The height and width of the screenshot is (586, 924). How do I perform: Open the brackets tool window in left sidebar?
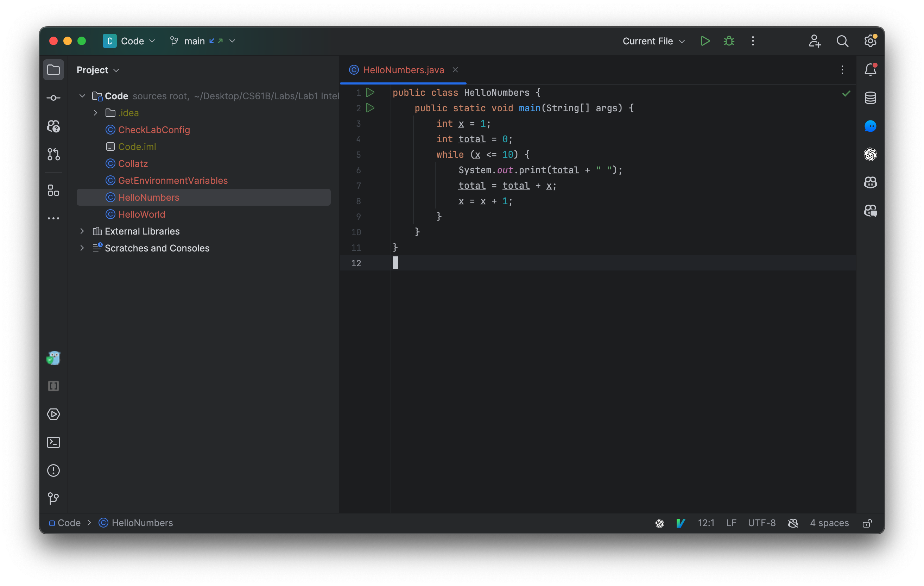53,386
